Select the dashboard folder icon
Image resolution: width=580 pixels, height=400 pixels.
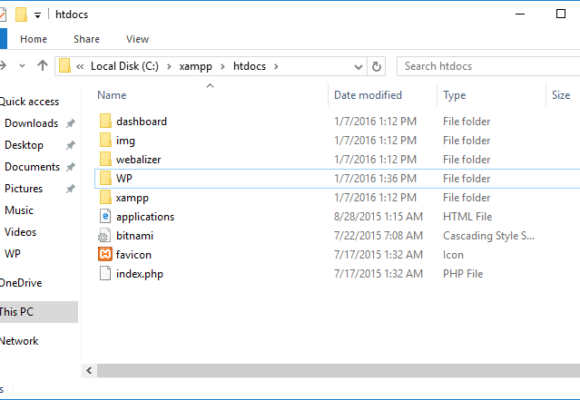pyautogui.click(x=105, y=121)
